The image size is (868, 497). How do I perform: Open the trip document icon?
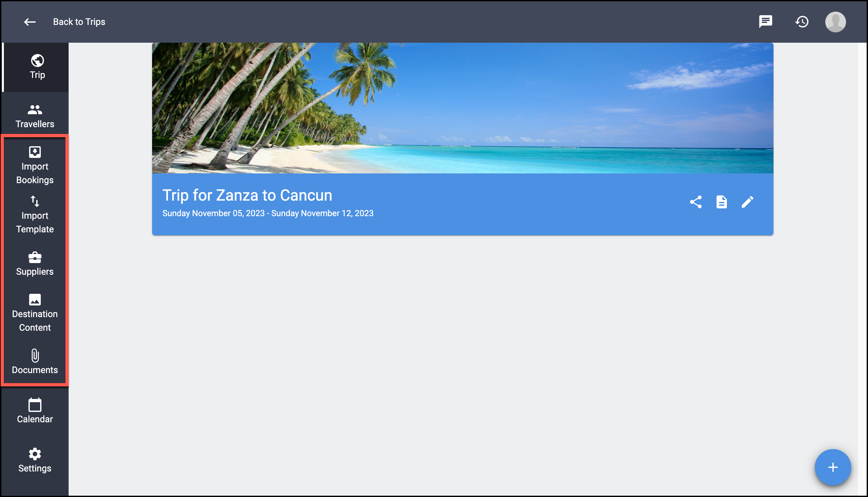point(721,202)
